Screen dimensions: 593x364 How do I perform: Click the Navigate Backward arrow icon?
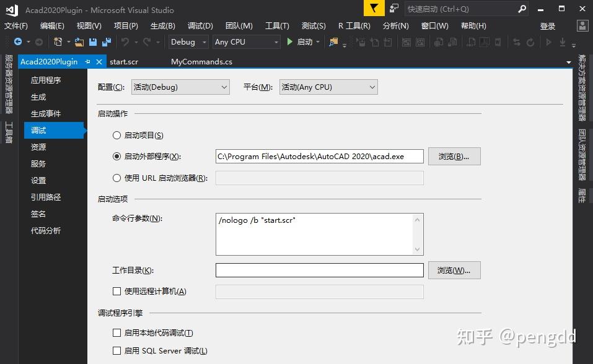(x=17, y=42)
